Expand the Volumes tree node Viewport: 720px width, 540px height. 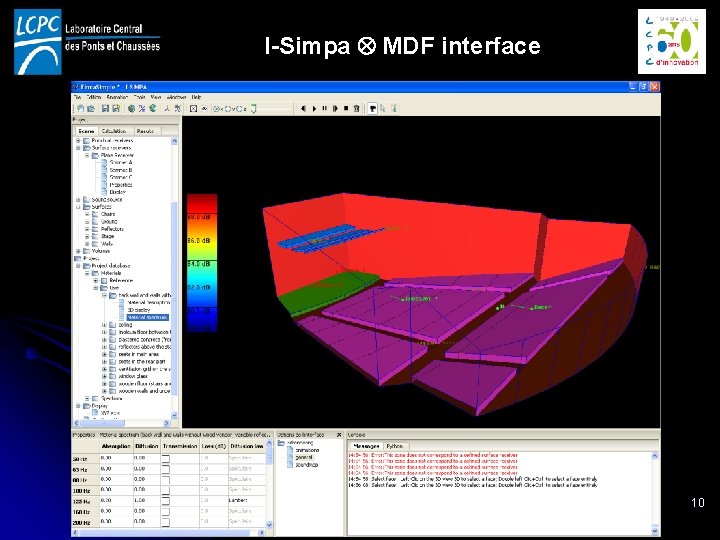78,251
